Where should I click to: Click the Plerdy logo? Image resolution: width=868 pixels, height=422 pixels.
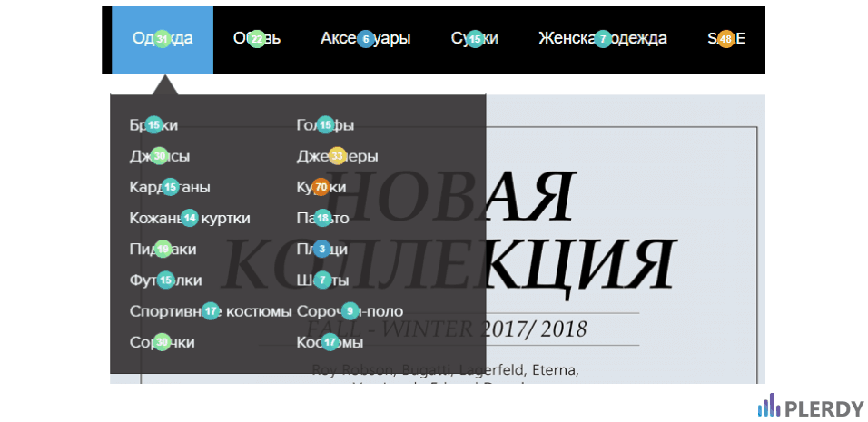click(811, 407)
